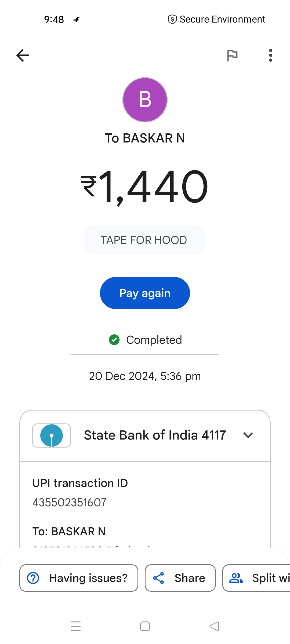Viewport: 290px width, 644px height.
Task: Tap the green Completed checkmark icon
Action: click(114, 340)
